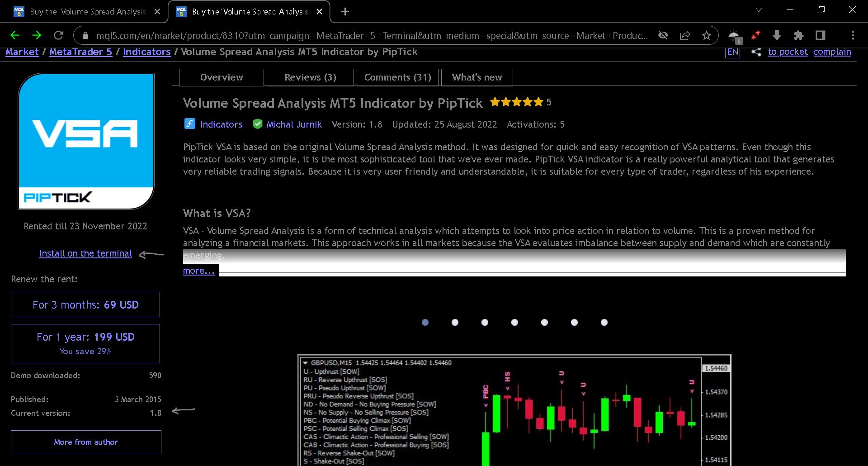Screen dimensions: 868x466
Task: Open the red pin extension icon
Action: pos(755,35)
